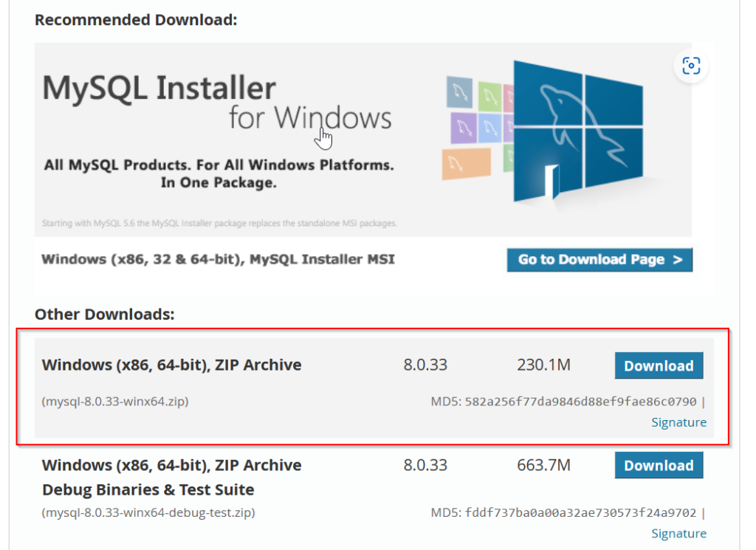Open Signature link for mysql-8.0.33-winx64.zip
Screen dimensions: 756x550
[x=678, y=422]
